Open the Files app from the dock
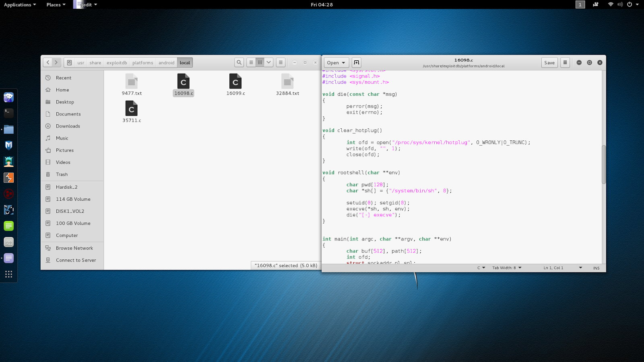 [9, 129]
